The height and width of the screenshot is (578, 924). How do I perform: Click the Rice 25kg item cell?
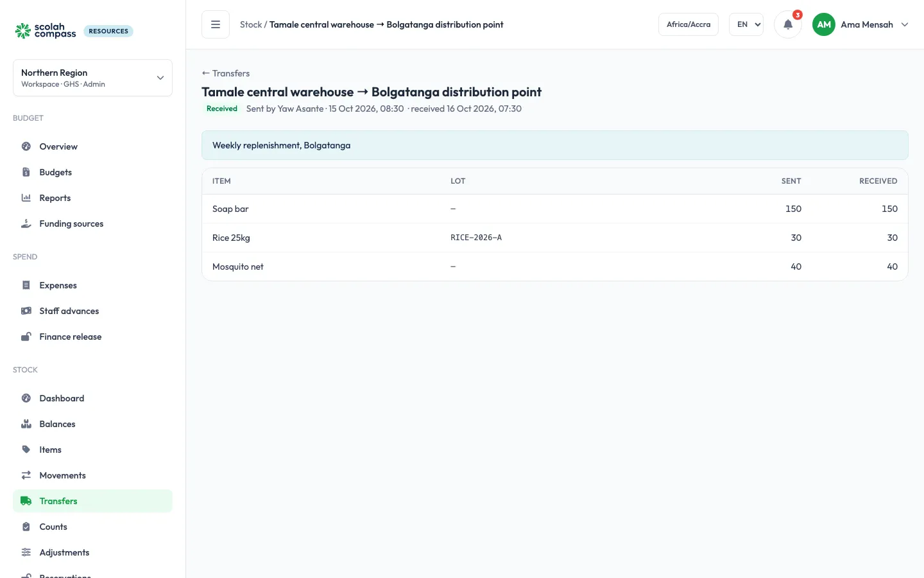231,238
